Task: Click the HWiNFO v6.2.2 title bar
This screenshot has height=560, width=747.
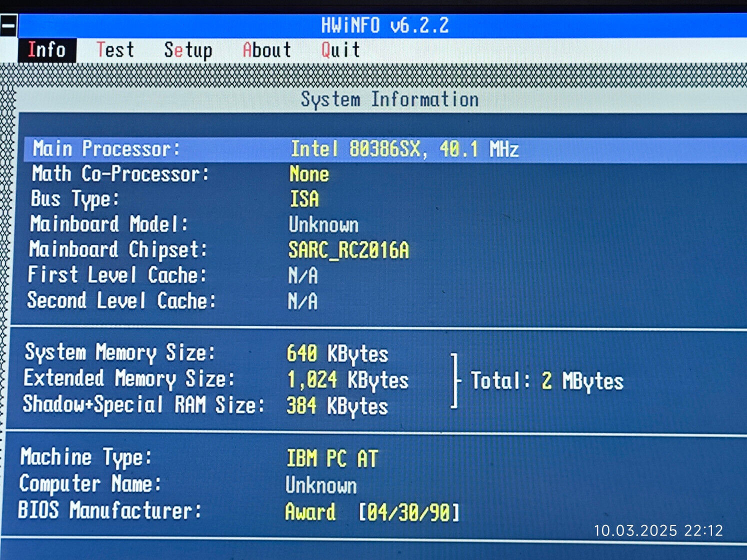Action: pyautogui.click(x=382, y=25)
